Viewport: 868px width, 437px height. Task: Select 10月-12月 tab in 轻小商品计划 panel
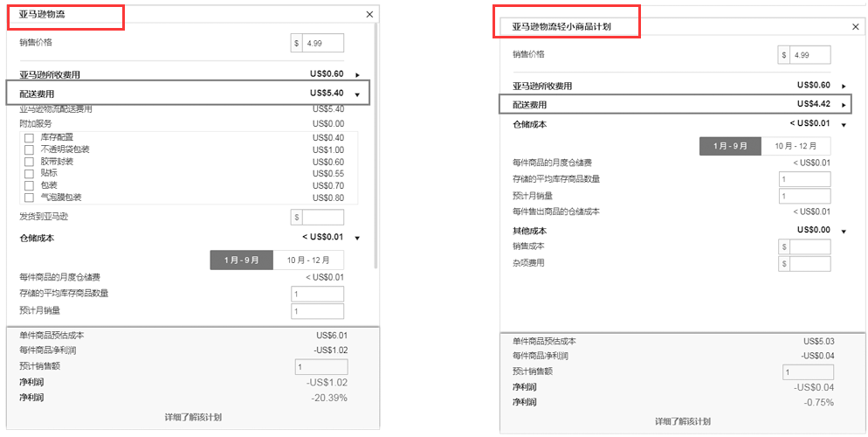pyautogui.click(x=796, y=146)
